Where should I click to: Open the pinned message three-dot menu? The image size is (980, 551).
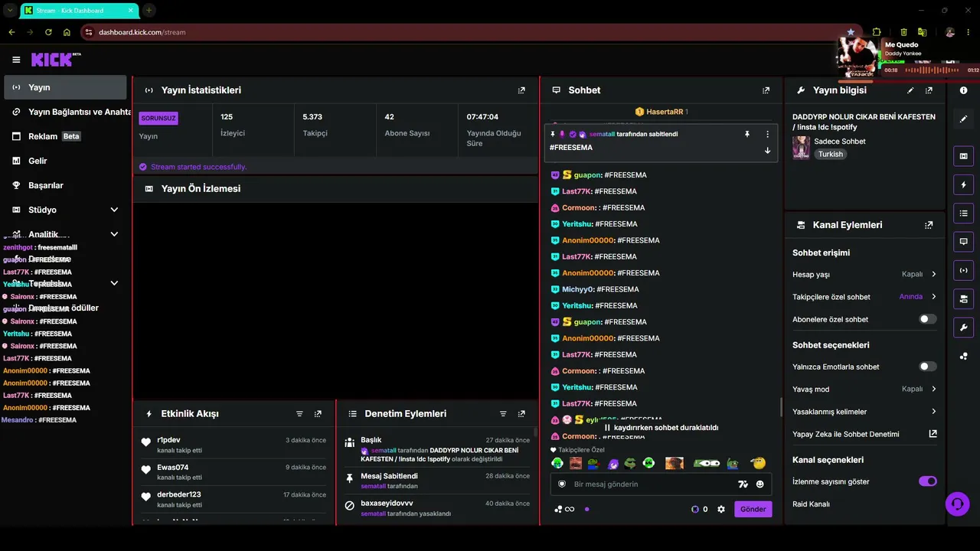point(767,134)
